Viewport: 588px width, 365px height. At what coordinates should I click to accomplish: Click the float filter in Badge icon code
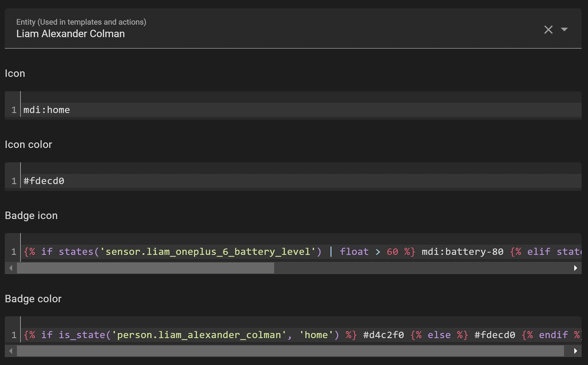click(x=354, y=252)
